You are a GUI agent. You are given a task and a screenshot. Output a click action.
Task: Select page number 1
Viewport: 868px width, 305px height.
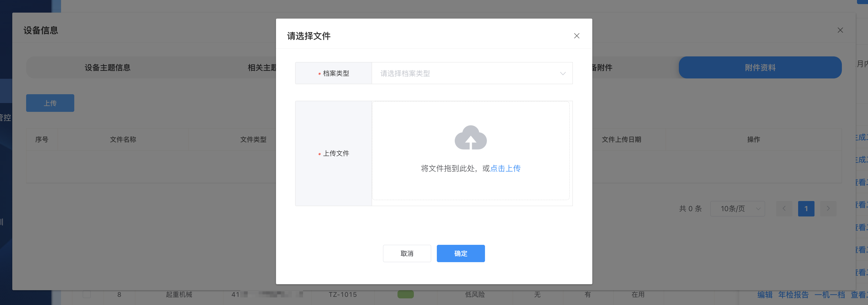coord(806,209)
